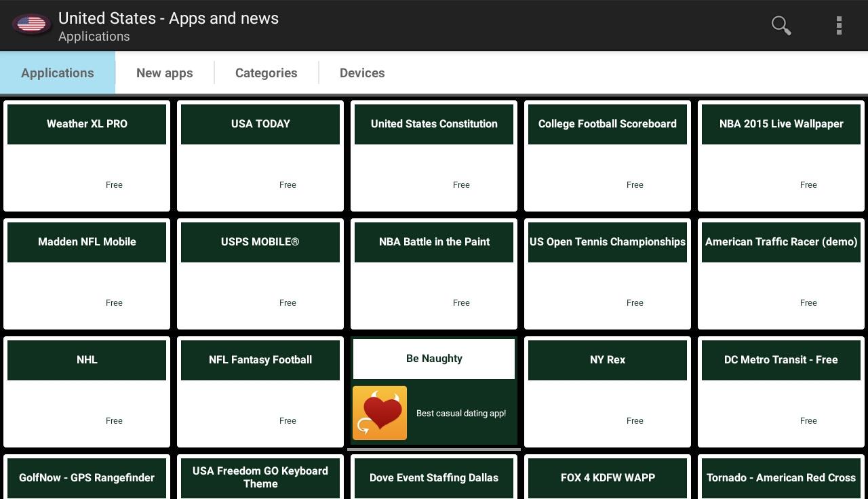Open the NY Rex app
This screenshot has height=499, width=868.
pos(608,392)
